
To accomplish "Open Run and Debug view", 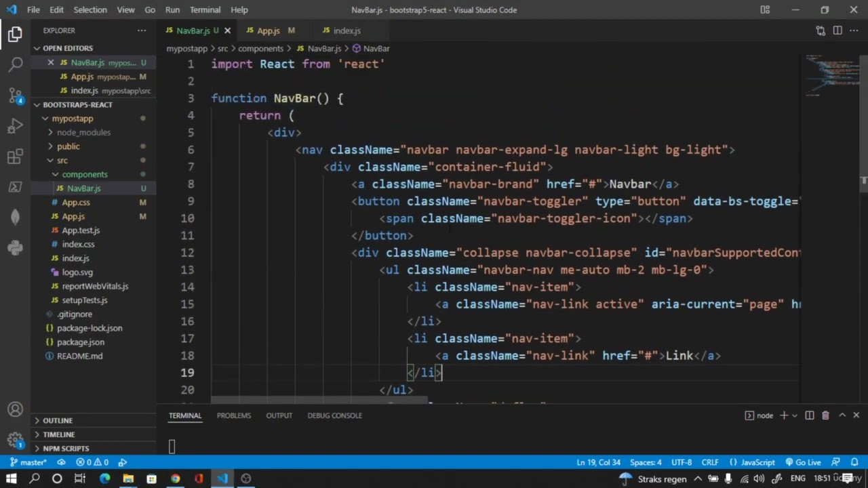I will pyautogui.click(x=15, y=126).
